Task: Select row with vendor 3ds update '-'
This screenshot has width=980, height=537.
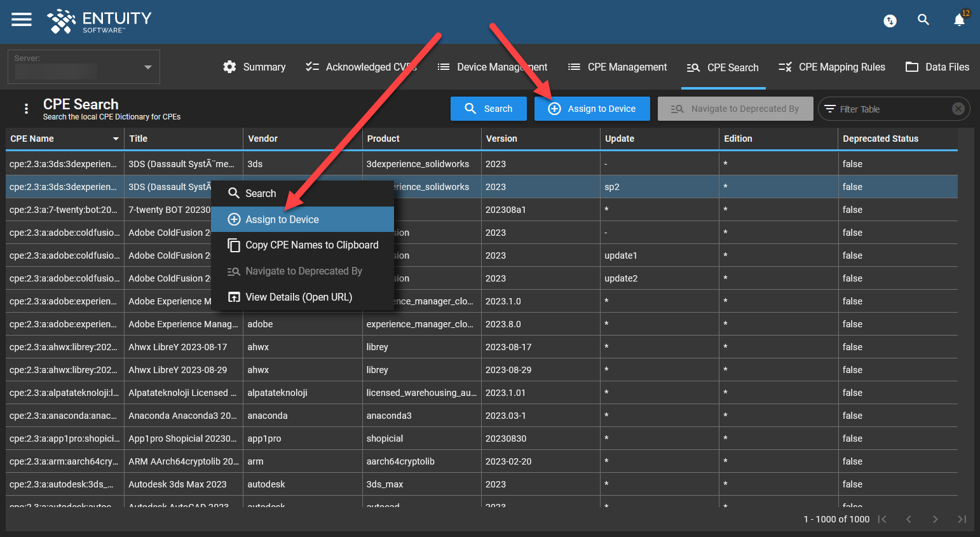Action: [x=482, y=164]
